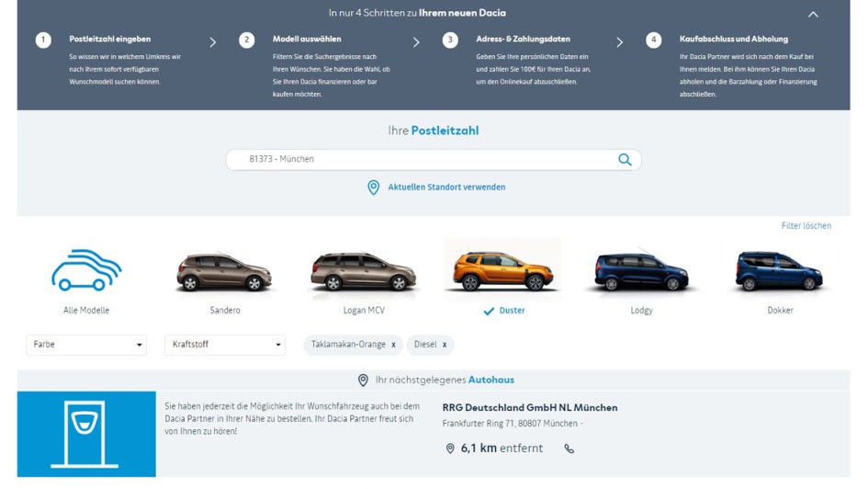Viewport: 868px width, 489px height.
Task: Click the Ihre Postleitzahl heading
Action: (434, 131)
